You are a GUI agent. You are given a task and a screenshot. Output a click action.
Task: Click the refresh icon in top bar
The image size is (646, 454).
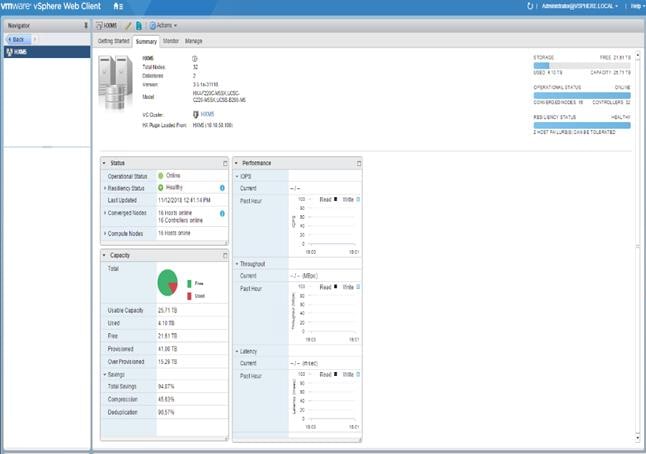click(530, 6)
